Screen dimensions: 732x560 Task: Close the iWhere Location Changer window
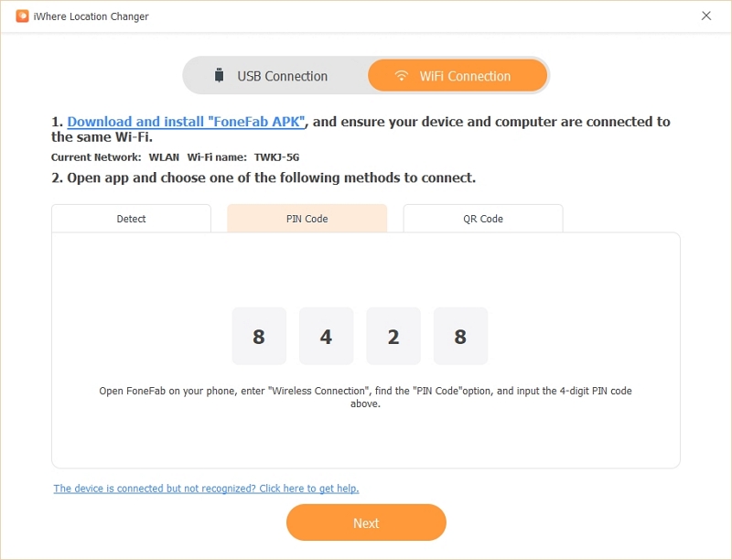click(706, 16)
